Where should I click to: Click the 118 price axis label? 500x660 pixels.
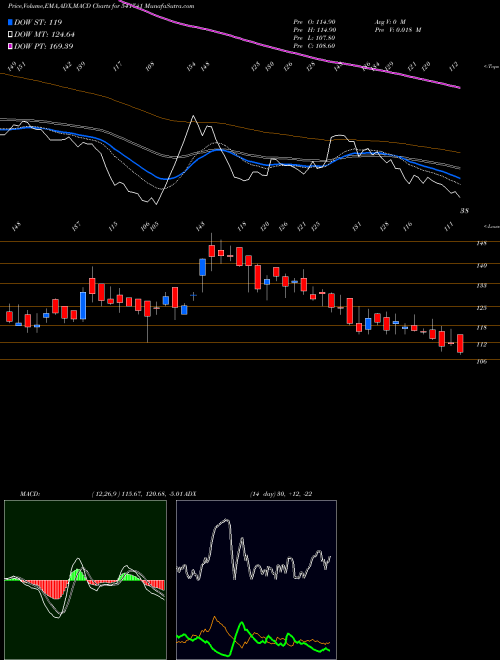pos(482,327)
